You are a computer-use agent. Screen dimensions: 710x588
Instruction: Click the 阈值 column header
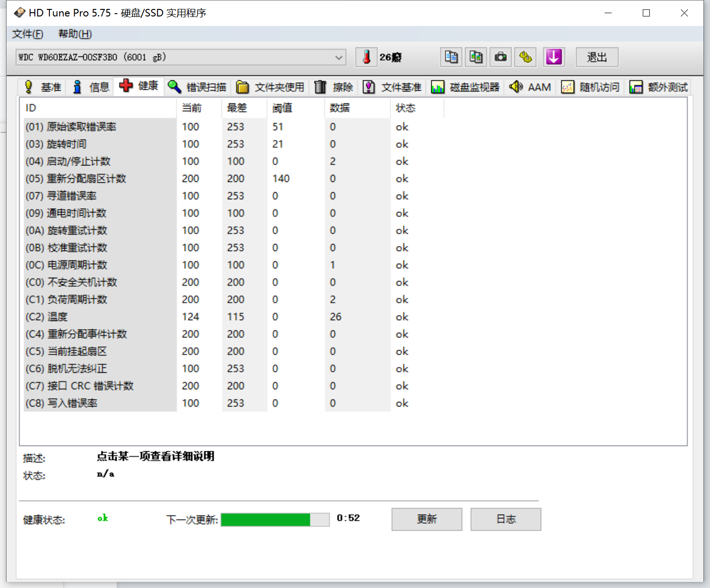coord(296,108)
